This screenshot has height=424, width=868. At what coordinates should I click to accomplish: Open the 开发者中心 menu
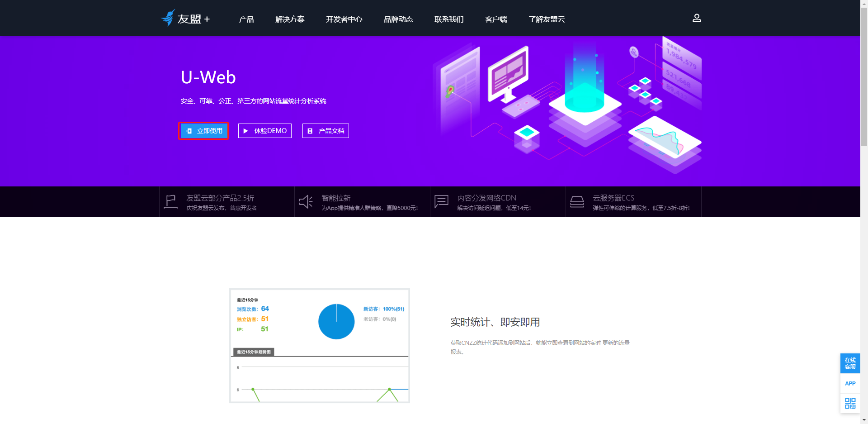(x=344, y=19)
